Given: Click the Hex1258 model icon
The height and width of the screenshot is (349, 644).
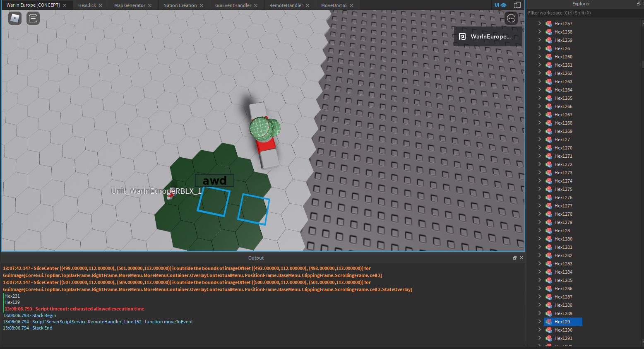Looking at the screenshot, I should pos(549,32).
